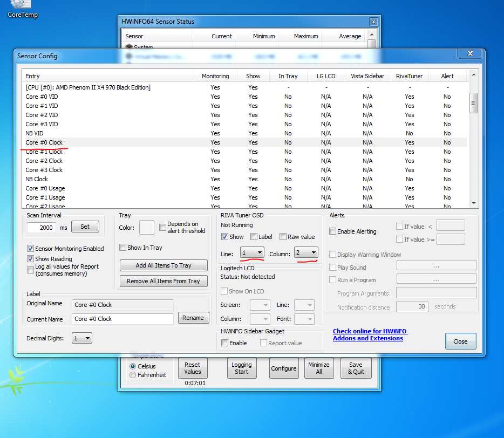504x438 pixels.
Task: Open the RIVA Tuner Column dropdown
Action: [306, 252]
